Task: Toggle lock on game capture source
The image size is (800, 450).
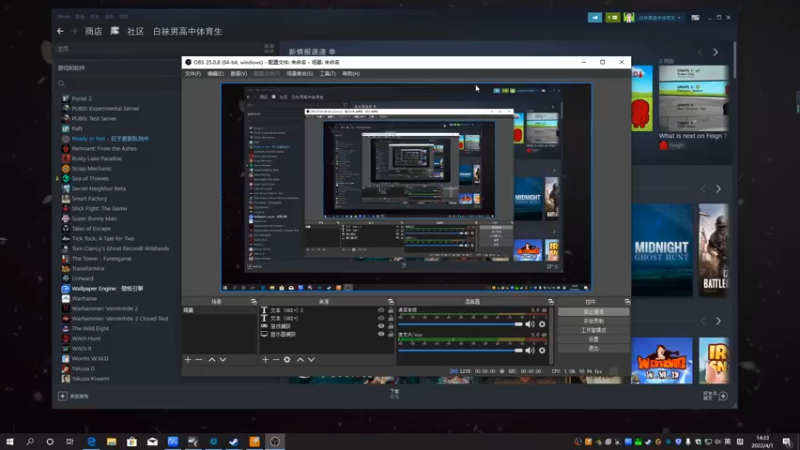Action: [x=391, y=326]
